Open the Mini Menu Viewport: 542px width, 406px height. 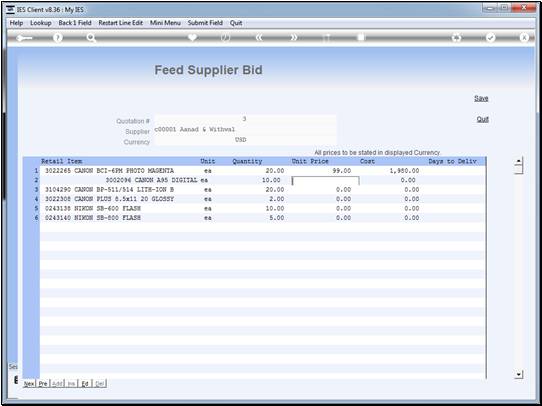165,23
